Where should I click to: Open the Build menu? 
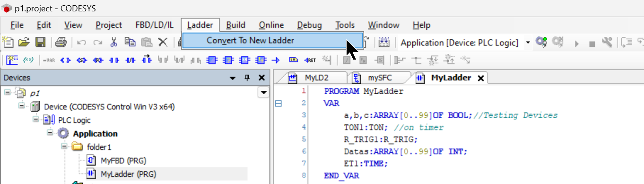[x=235, y=25]
